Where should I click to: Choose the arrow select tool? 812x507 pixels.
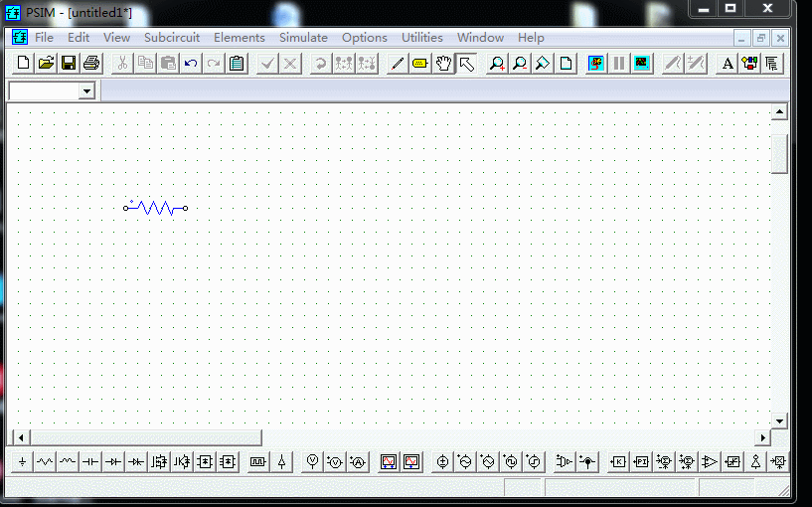466,64
